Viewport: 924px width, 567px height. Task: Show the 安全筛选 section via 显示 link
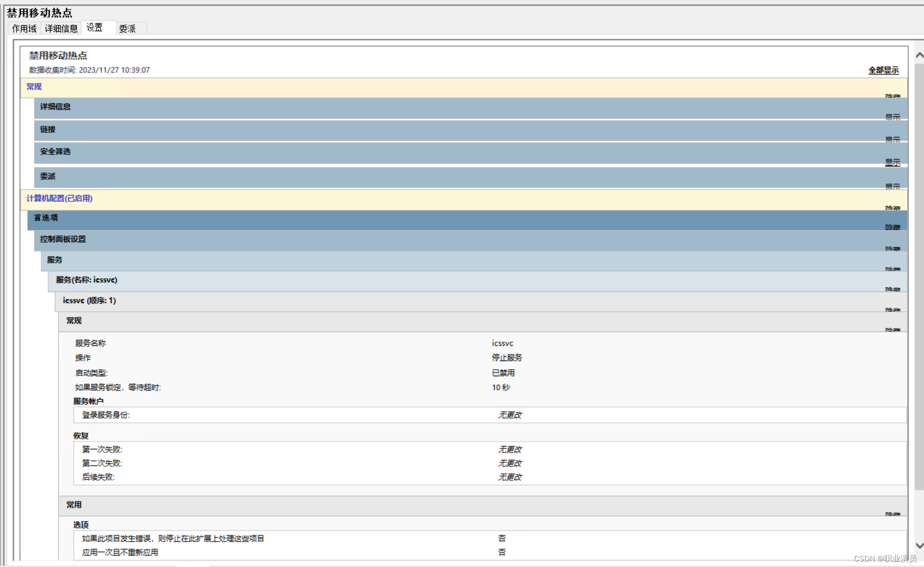[892, 162]
